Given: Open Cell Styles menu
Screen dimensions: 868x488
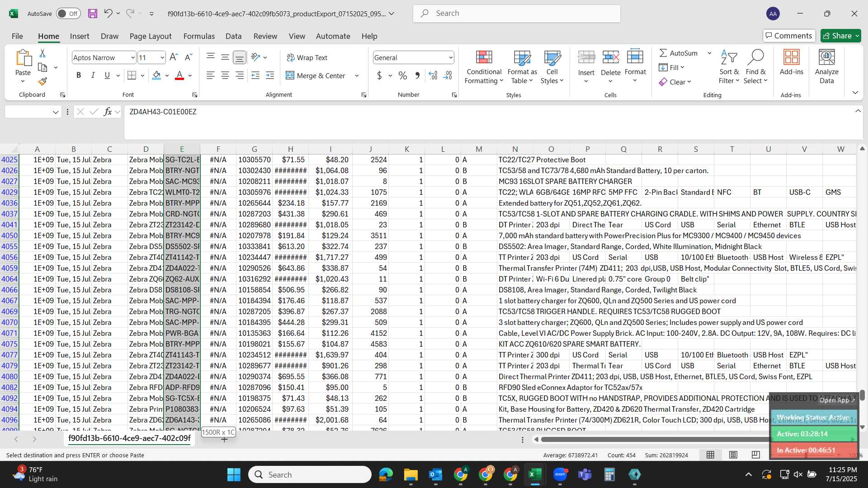Looking at the screenshot, I should 552,67.
